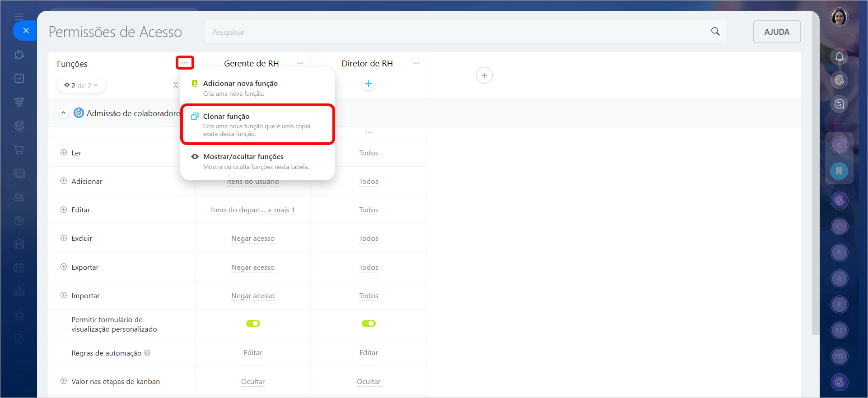Close the access permissions slider panel

coord(26,31)
